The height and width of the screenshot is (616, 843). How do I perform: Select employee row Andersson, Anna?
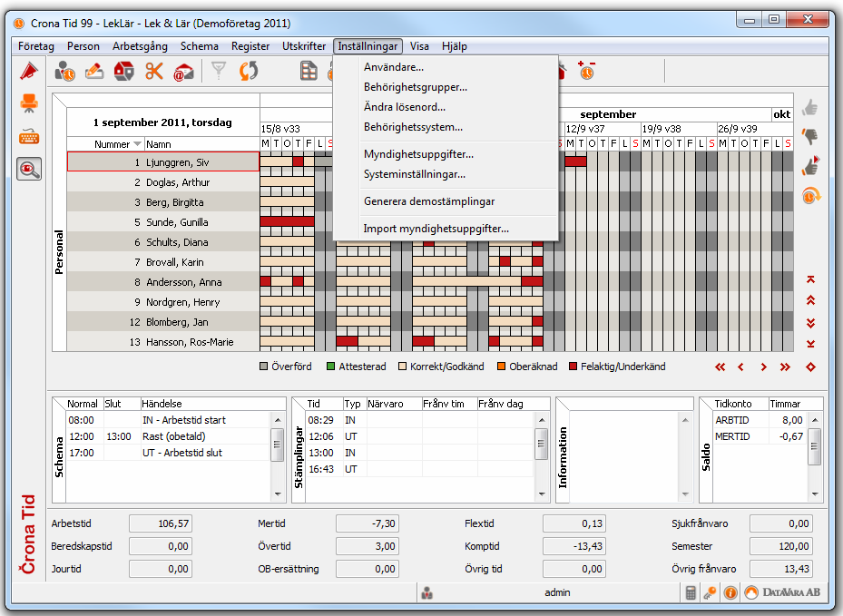[163, 282]
